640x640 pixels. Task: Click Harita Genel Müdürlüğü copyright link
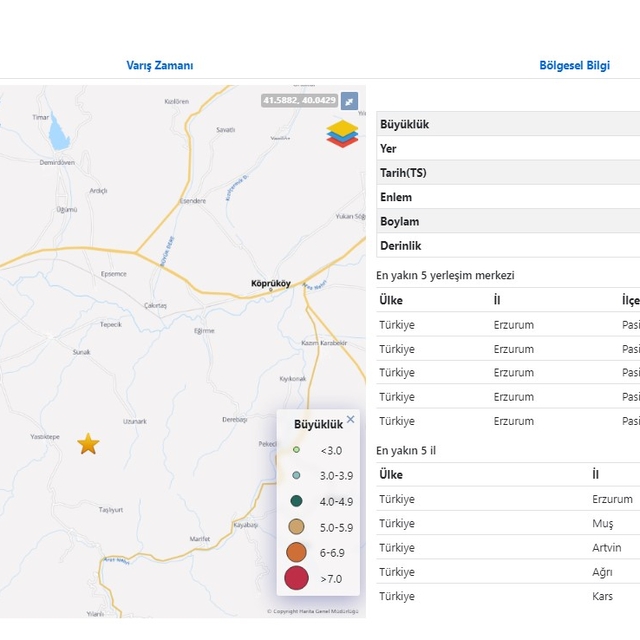tap(312, 611)
